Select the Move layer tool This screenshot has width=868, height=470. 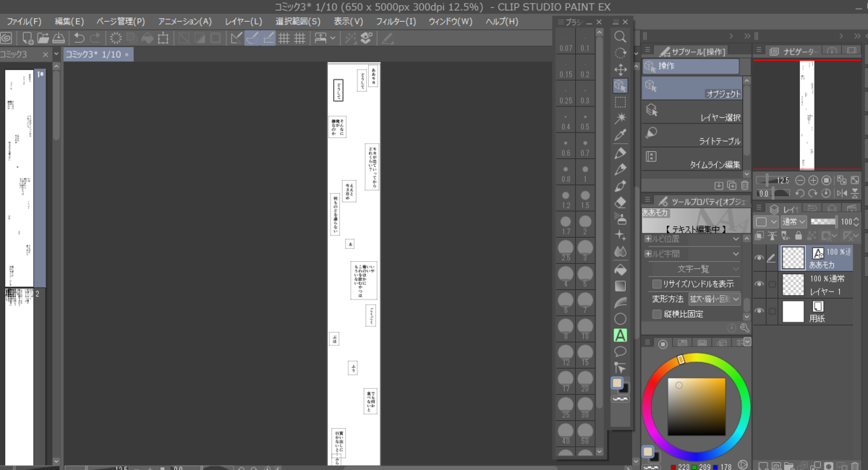[x=620, y=69]
